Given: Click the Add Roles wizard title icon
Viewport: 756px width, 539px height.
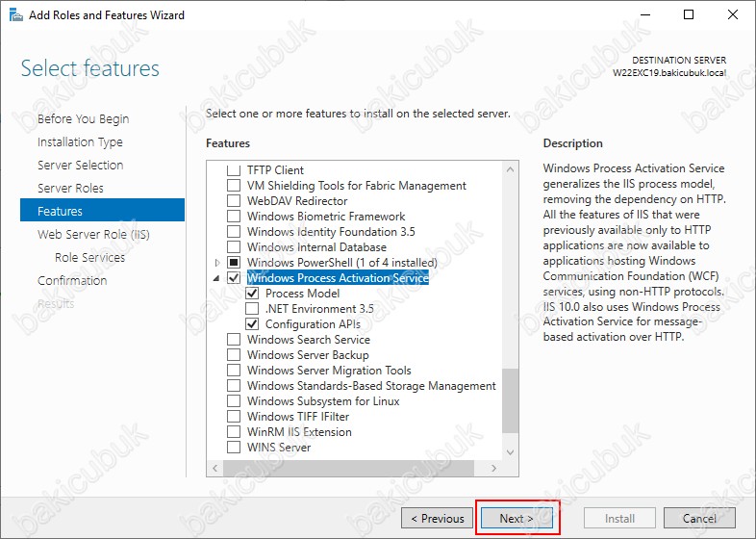Looking at the screenshot, I should tap(16, 15).
